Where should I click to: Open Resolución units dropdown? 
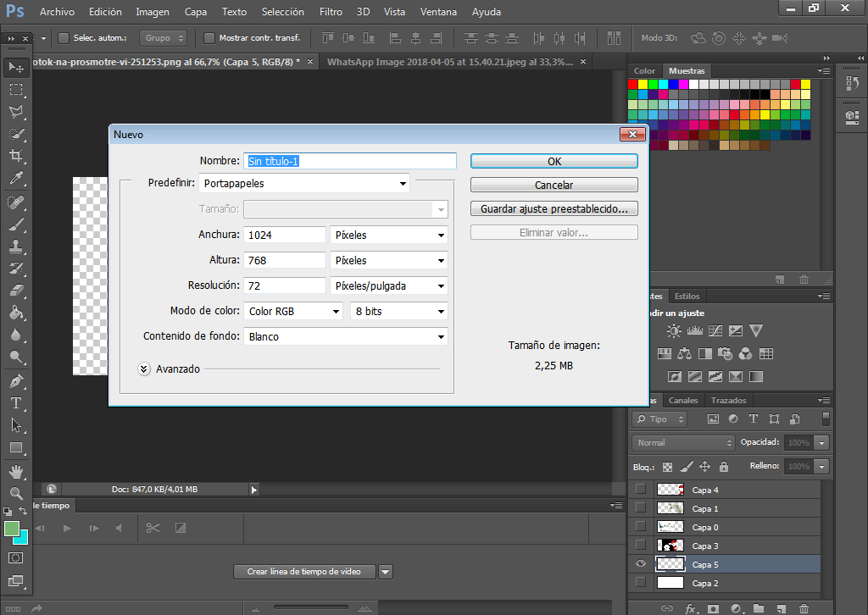point(388,286)
